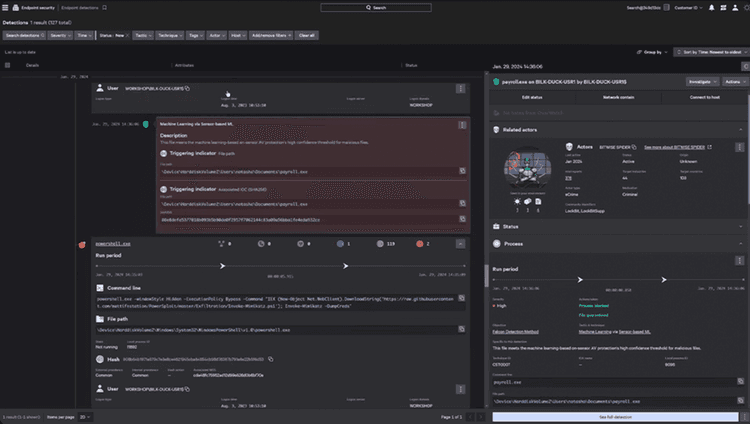This screenshot has height=424, width=750.
Task: Open the notifications bell
Action: [711, 8]
